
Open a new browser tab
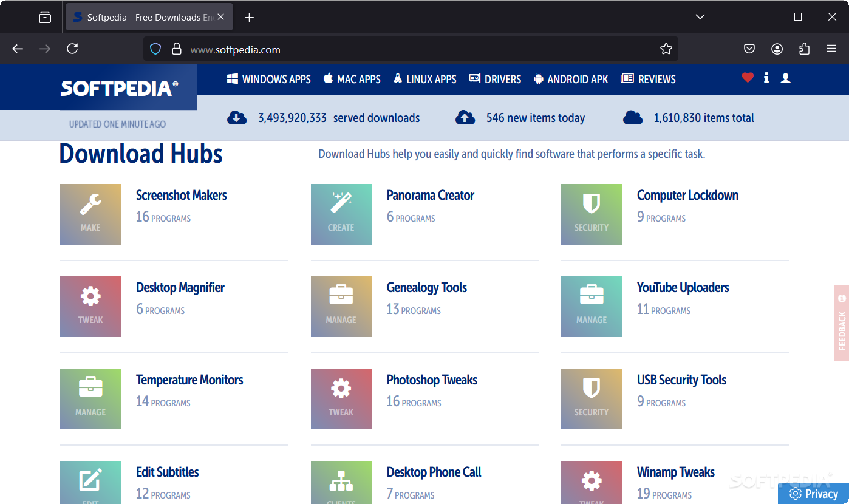point(249,18)
